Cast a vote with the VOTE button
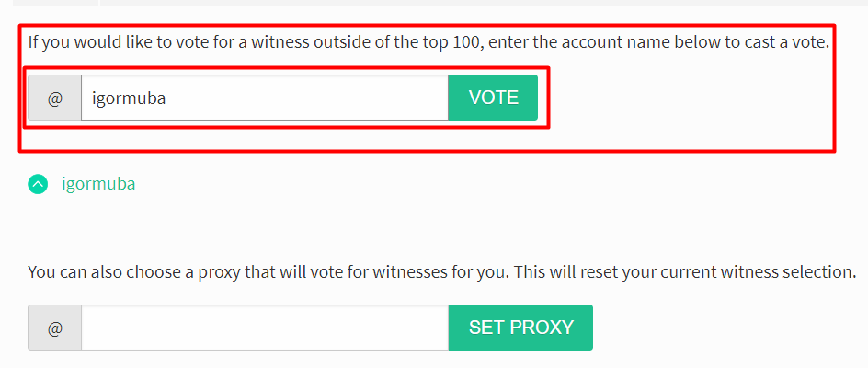Viewport: 868px width, 368px height. coord(493,98)
